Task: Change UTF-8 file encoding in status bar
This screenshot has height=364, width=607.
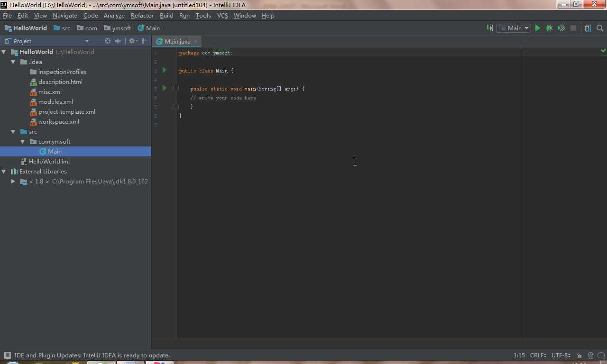Action: [561, 355]
